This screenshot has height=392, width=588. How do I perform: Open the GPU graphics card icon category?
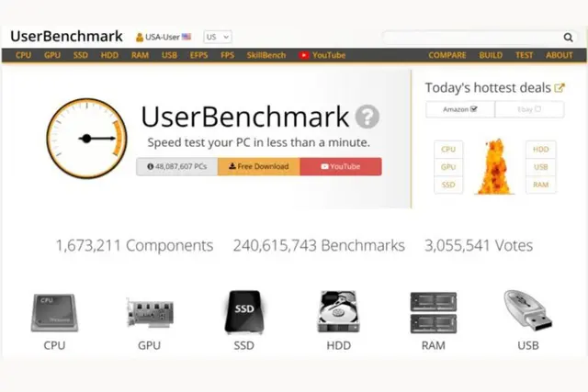click(x=150, y=312)
